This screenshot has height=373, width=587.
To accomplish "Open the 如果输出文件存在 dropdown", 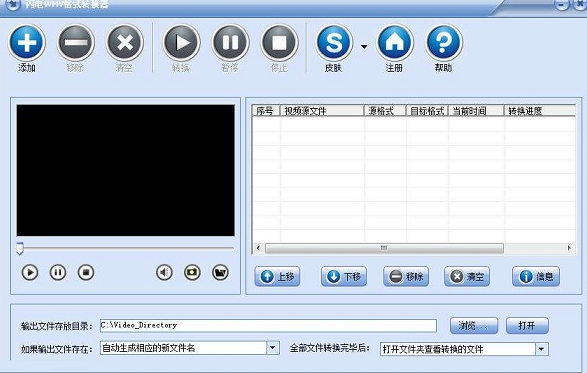I will (273, 348).
